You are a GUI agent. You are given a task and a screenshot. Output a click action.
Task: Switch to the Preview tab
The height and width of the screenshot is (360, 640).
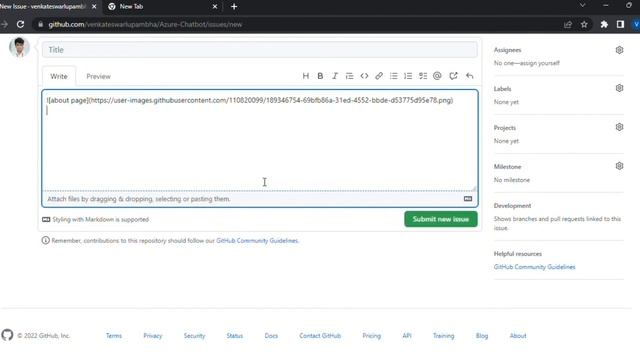coord(98,76)
